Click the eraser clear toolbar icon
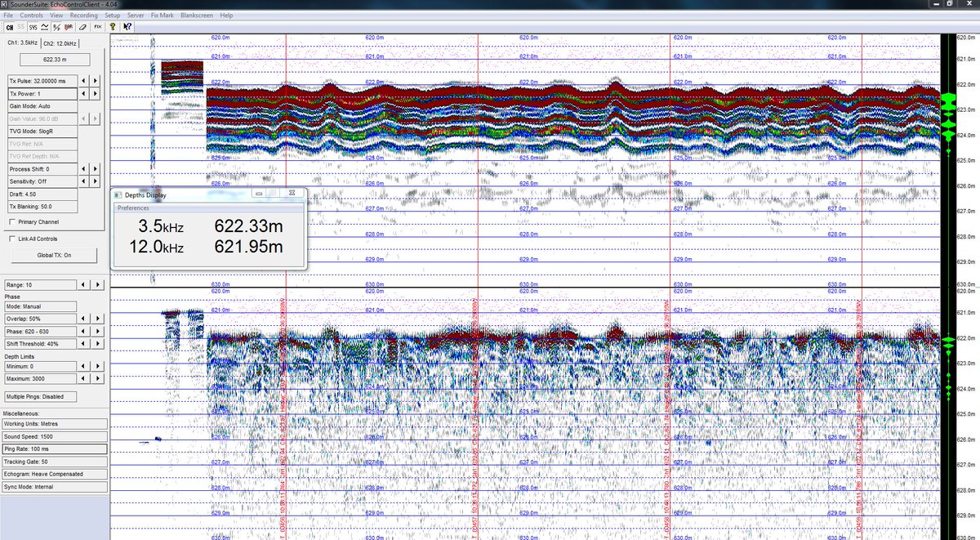 click(82, 26)
